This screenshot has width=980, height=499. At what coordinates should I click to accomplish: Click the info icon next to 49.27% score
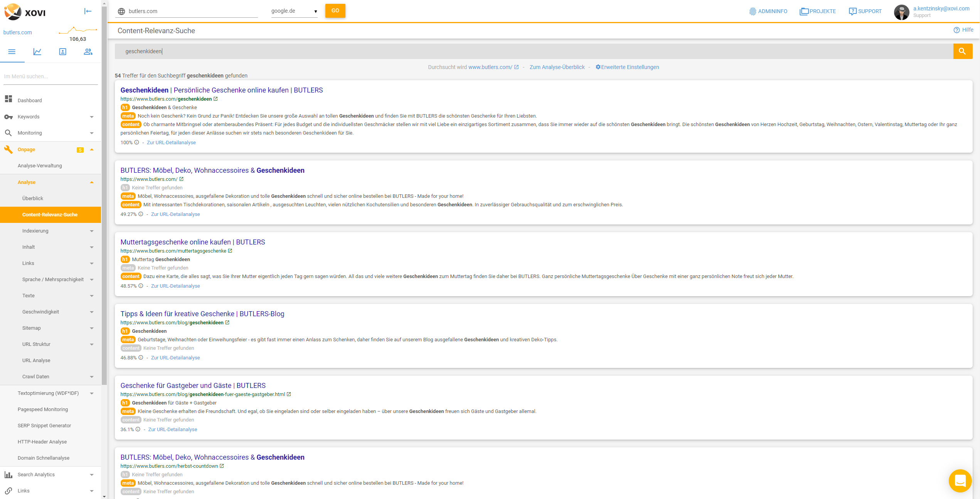[141, 214]
